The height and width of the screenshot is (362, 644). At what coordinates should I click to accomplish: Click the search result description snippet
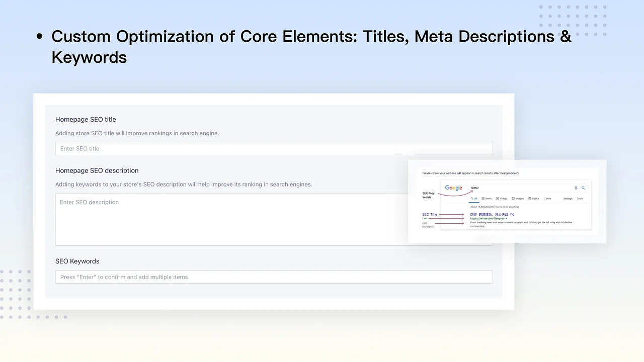pyautogui.click(x=521, y=223)
